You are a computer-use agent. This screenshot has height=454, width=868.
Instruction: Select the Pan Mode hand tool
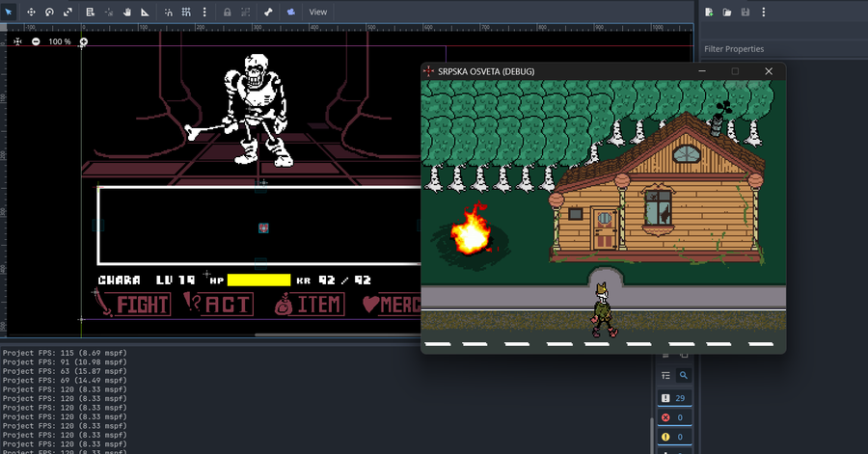click(126, 12)
